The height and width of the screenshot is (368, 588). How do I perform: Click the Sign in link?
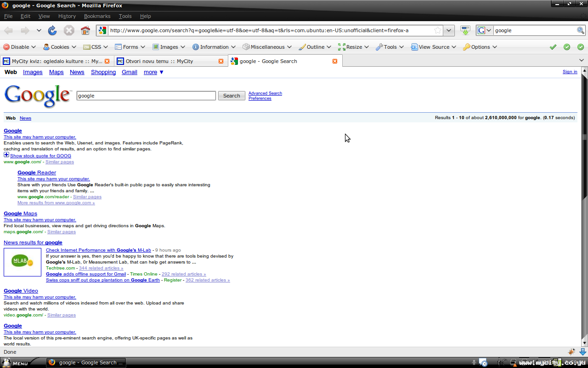pos(570,72)
